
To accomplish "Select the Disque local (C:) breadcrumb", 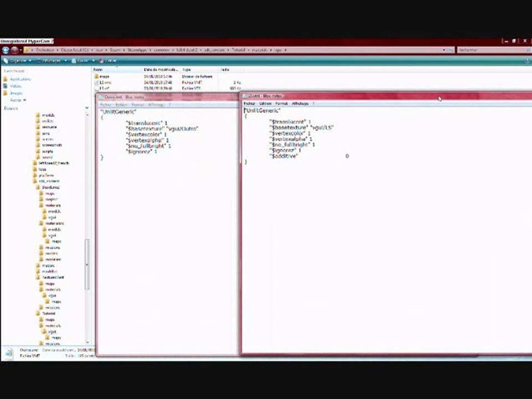I will [75, 50].
